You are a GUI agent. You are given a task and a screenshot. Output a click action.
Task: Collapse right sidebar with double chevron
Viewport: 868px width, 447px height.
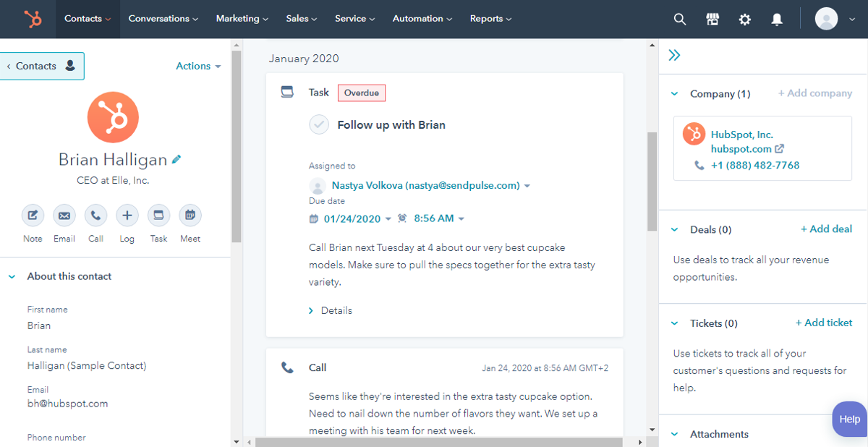tap(674, 56)
